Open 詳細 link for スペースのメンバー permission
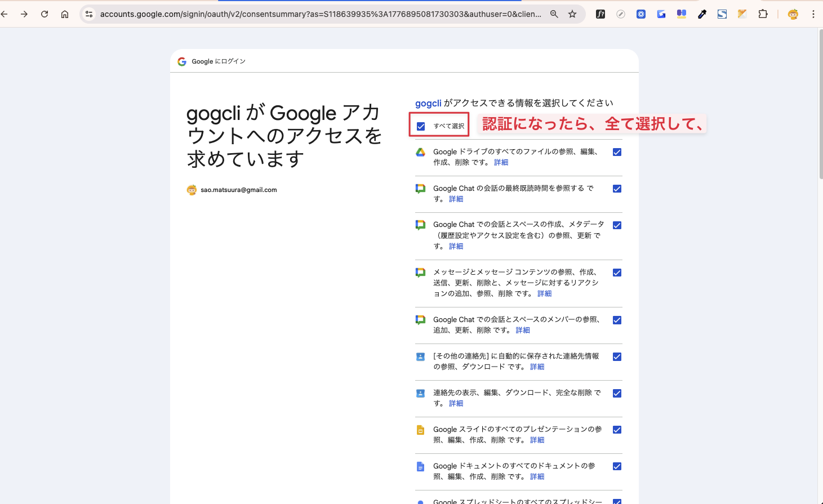This screenshot has height=504, width=823. point(523,330)
